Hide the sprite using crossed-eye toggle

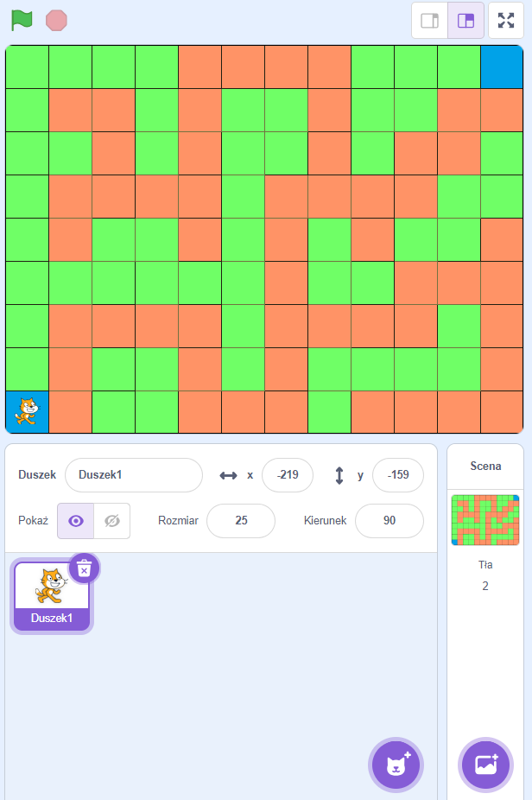click(111, 521)
